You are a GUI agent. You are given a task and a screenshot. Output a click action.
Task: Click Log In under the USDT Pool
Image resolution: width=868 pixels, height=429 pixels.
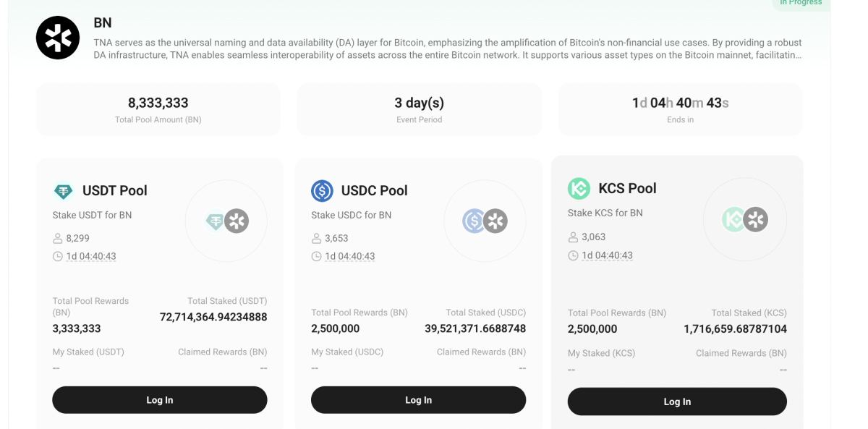coord(159,399)
